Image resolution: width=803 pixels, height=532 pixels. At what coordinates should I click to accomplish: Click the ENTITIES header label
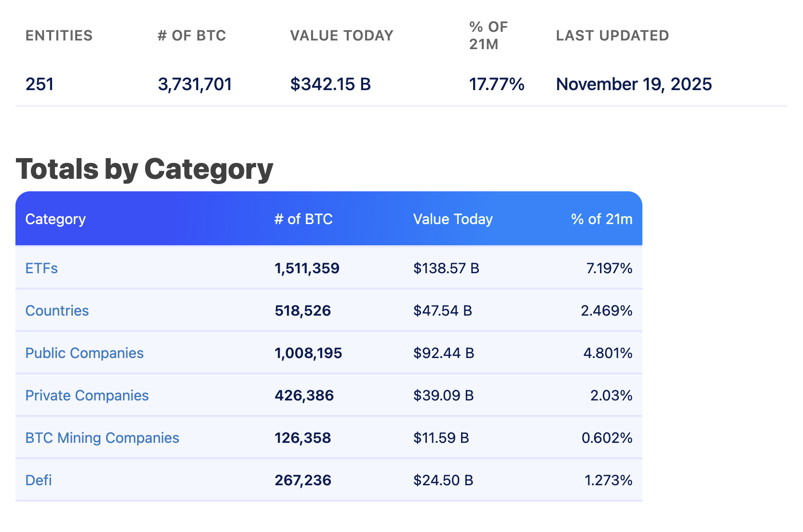59,35
